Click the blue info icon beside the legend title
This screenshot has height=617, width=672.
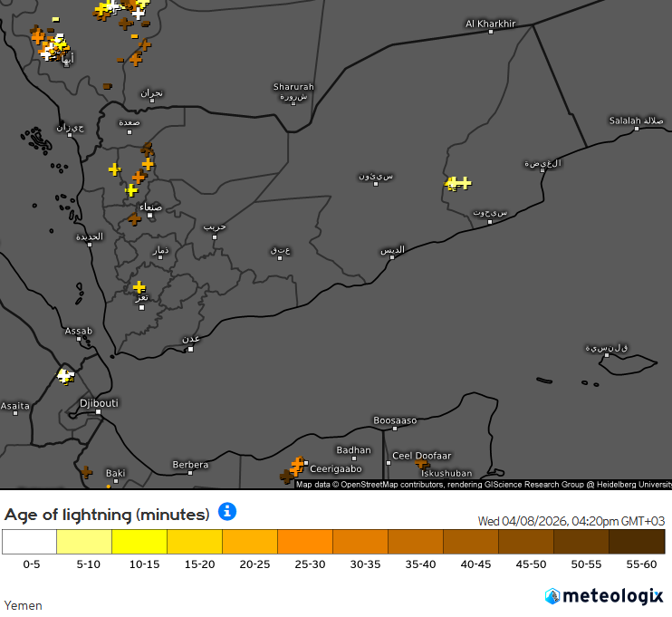tap(227, 512)
